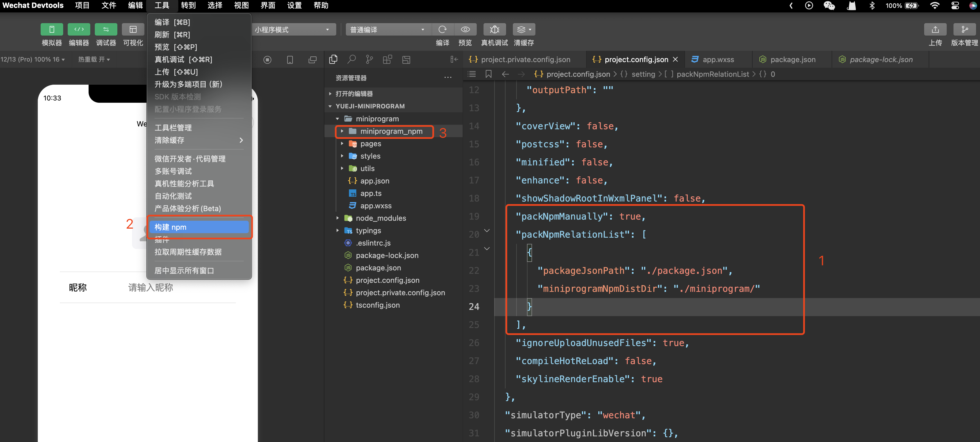
Task: Close the project.config.json tab
Action: click(x=675, y=59)
